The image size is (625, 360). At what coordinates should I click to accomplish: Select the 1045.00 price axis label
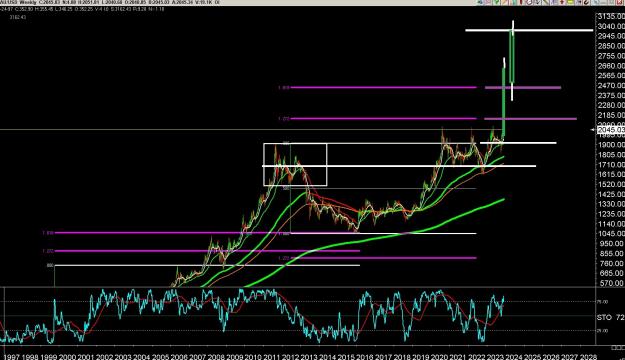coord(611,234)
